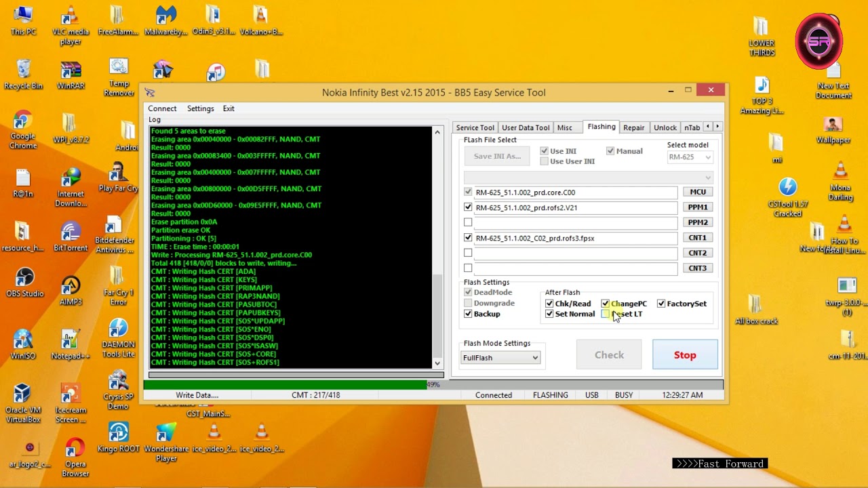The image size is (868, 488).
Task: Click the log horizontal scrollbar
Action: point(296,374)
